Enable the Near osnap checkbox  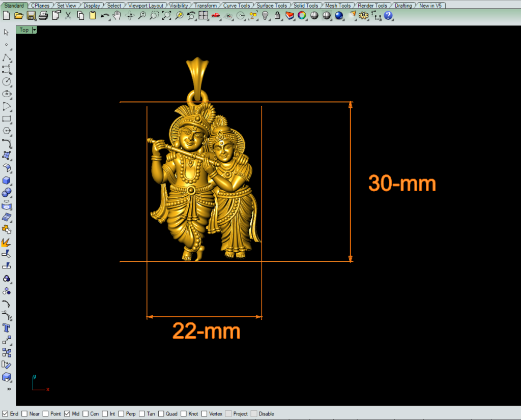[x=24, y=414]
